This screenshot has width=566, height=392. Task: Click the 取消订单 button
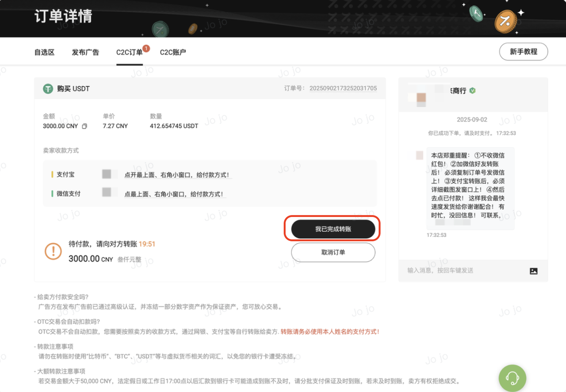coord(333,252)
